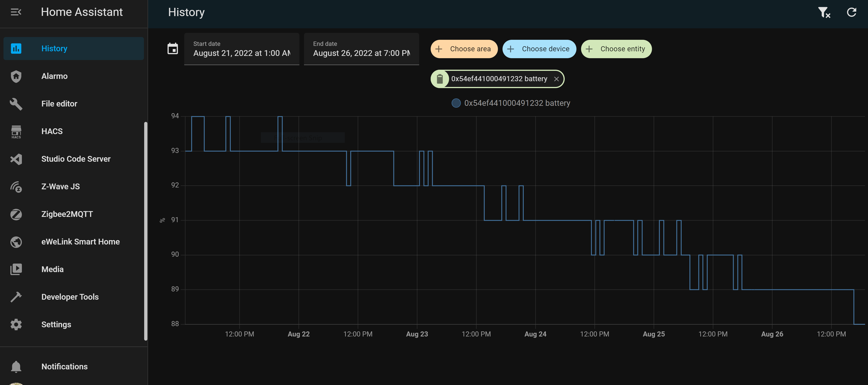Click the Choose device button
868x385 pixels.
click(539, 49)
